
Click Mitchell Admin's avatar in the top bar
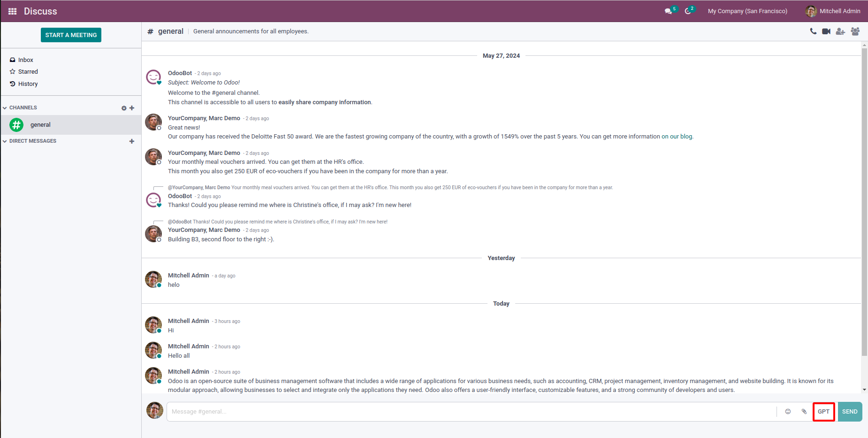pos(811,11)
